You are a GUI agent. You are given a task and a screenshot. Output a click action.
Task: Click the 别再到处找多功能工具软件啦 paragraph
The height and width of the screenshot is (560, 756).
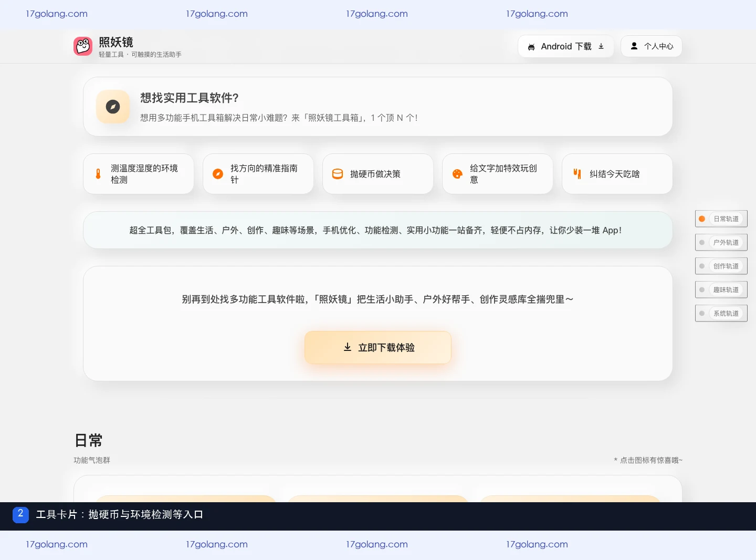pyautogui.click(x=378, y=299)
